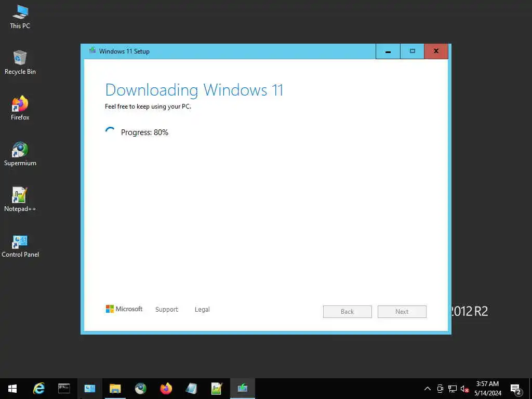Click the Microsoft logo in Setup
The image size is (532, 399).
click(x=124, y=309)
